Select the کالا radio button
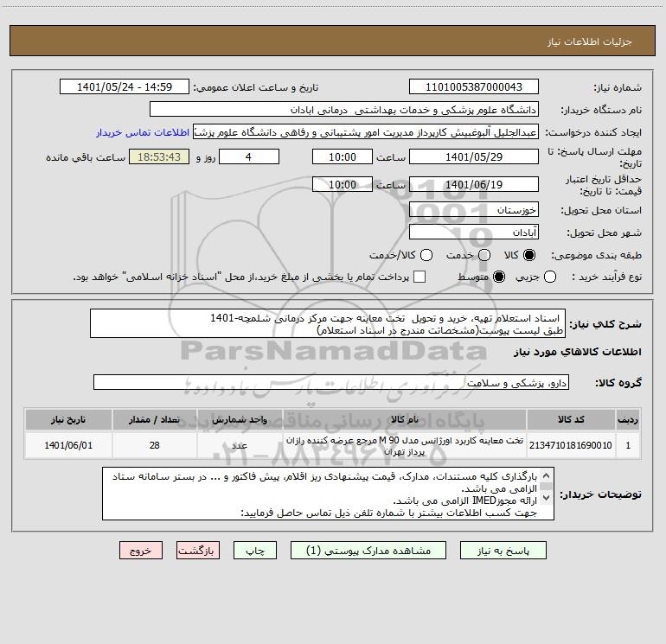This screenshot has width=666, height=644. pyautogui.click(x=529, y=255)
